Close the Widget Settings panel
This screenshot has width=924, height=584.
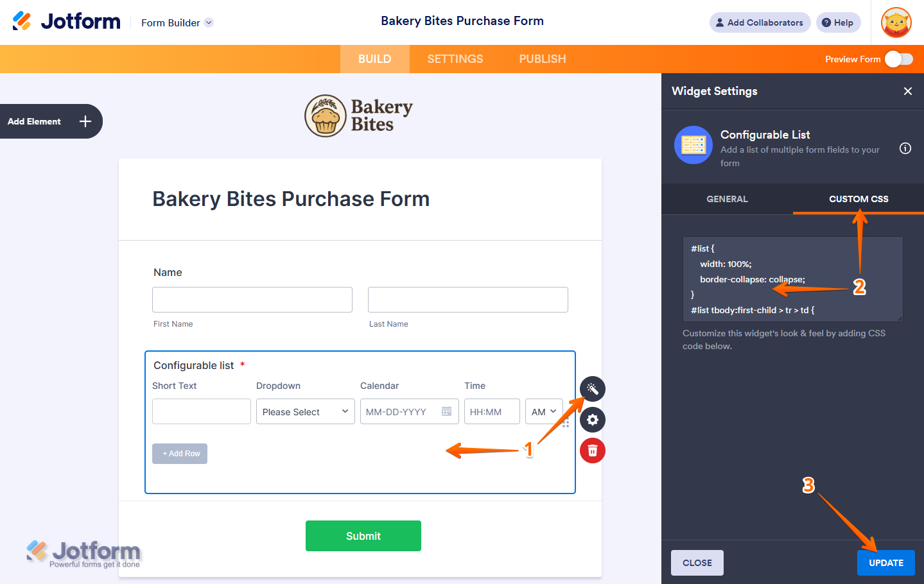click(x=908, y=91)
